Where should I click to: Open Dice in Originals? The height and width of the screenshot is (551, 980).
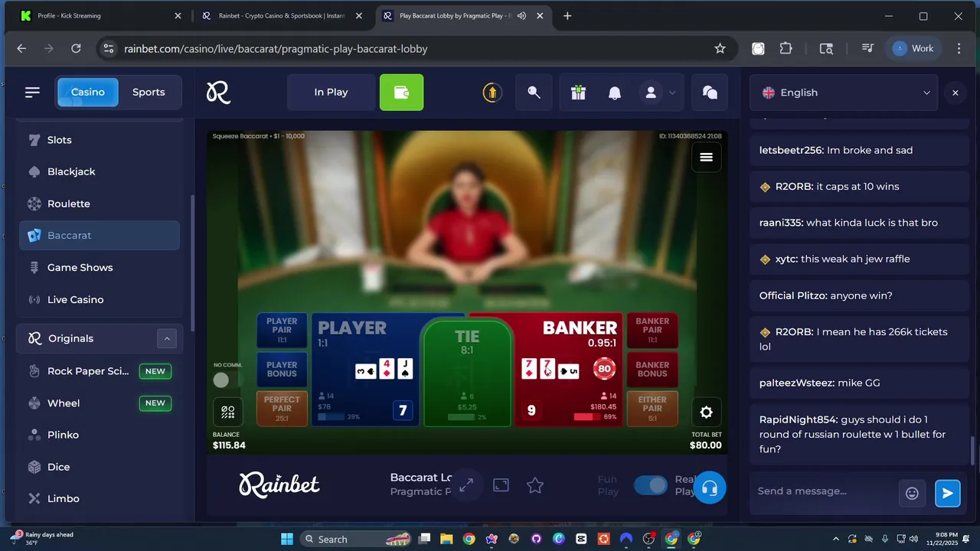pyautogui.click(x=100, y=467)
